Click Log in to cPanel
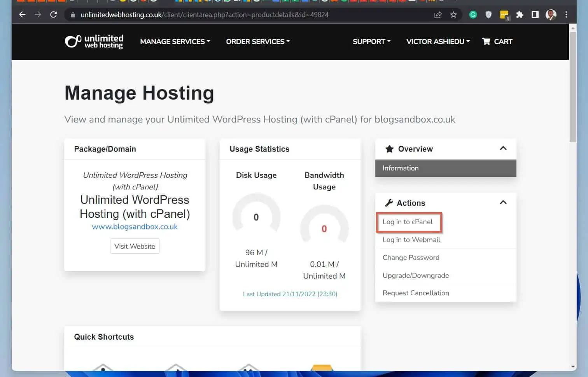The image size is (588, 377). tap(408, 222)
